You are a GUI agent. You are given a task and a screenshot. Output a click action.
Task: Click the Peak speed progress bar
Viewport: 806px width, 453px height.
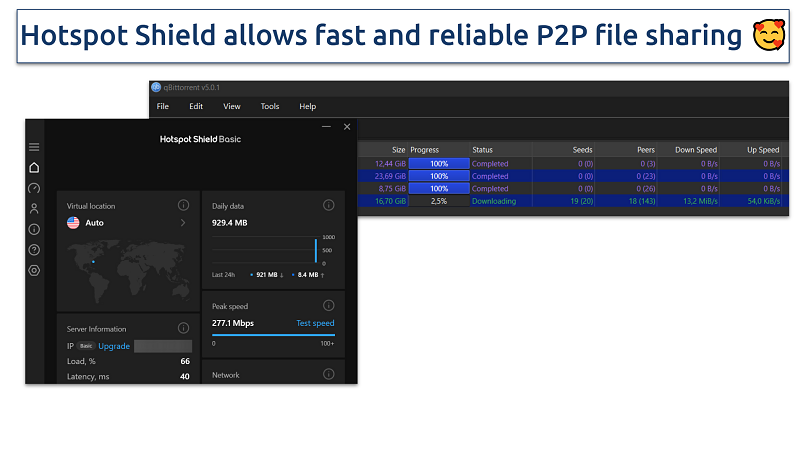[273, 334]
